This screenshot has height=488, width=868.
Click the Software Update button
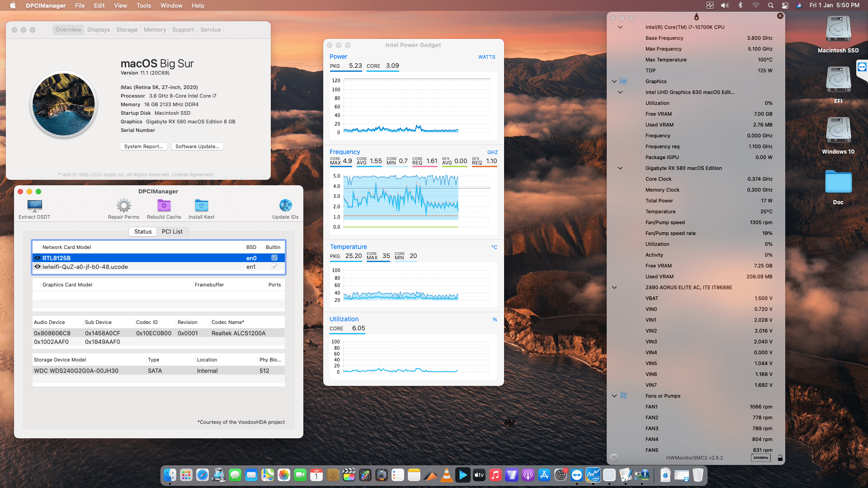coord(198,146)
